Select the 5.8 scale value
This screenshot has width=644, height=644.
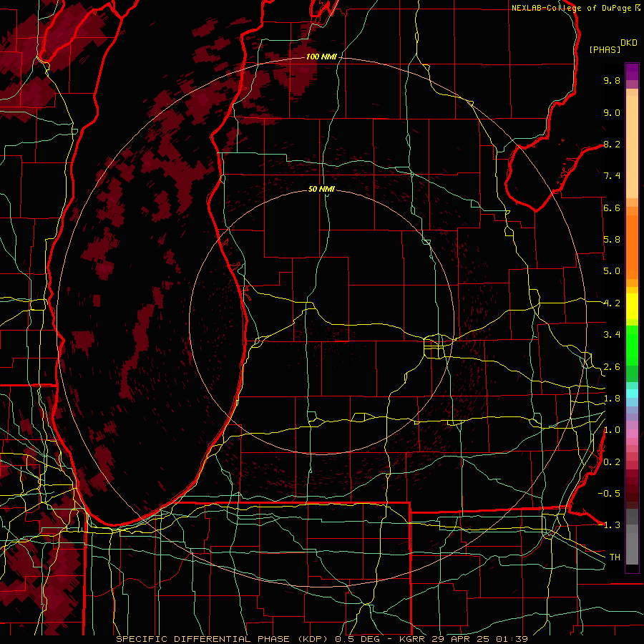612,240
